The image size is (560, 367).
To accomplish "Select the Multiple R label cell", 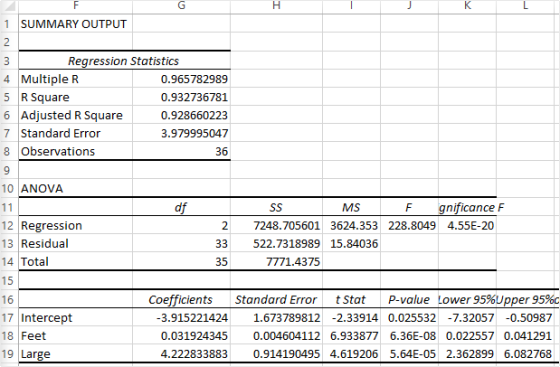I will tap(75, 79).
